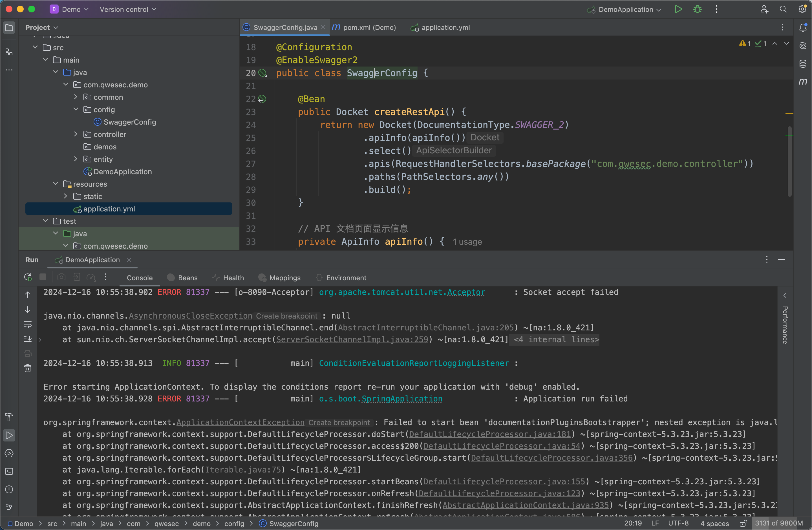Viewport: 812px width, 530px height.
Task: Minimize Run panel with hide button
Action: (x=781, y=260)
